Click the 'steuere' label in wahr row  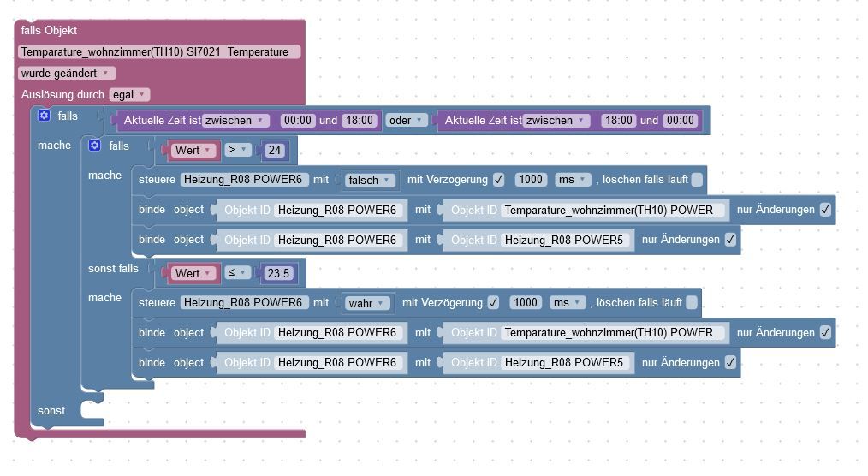(157, 302)
